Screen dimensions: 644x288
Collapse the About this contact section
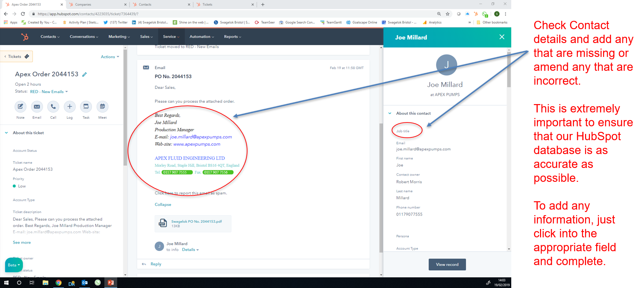click(390, 113)
